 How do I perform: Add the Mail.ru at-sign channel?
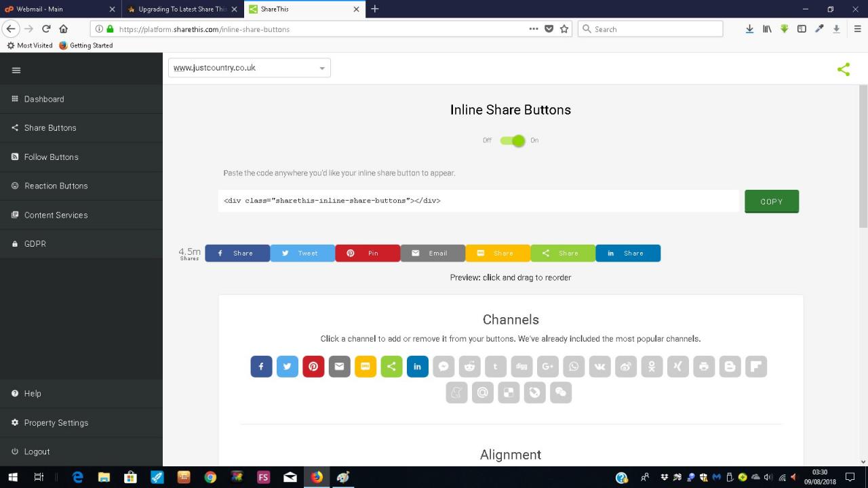(483, 392)
